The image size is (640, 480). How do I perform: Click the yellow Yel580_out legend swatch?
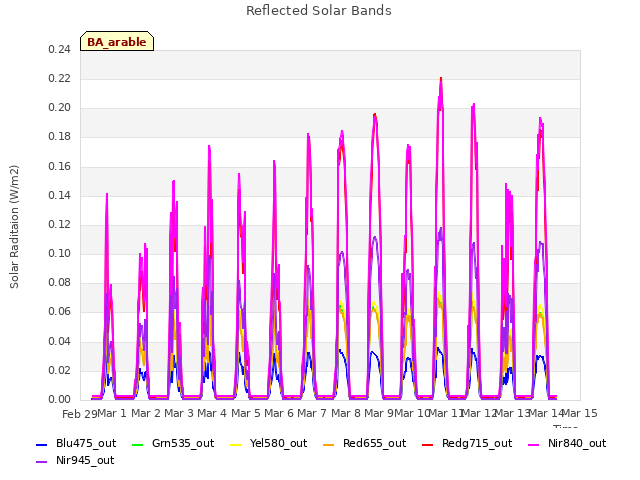tap(236, 444)
